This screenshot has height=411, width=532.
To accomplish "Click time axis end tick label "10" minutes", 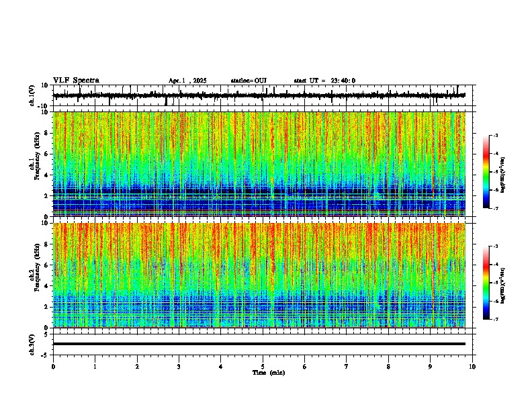I will click(x=472, y=367).
